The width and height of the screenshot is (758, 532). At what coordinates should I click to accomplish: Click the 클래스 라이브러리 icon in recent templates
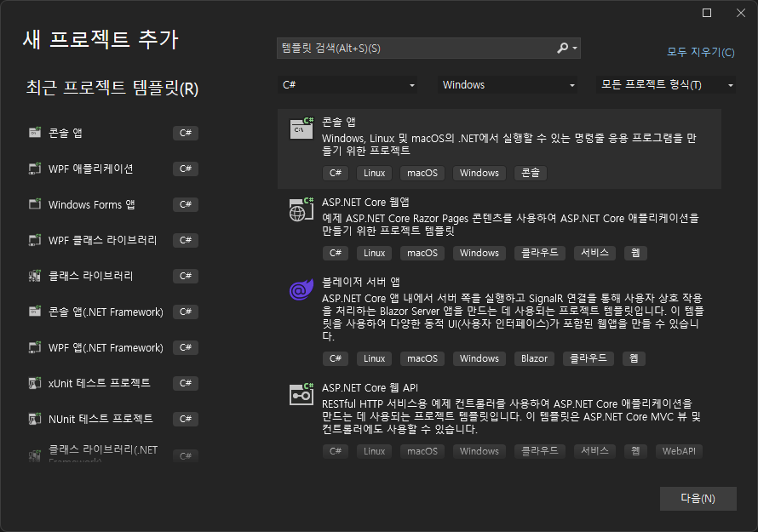pos(35,276)
